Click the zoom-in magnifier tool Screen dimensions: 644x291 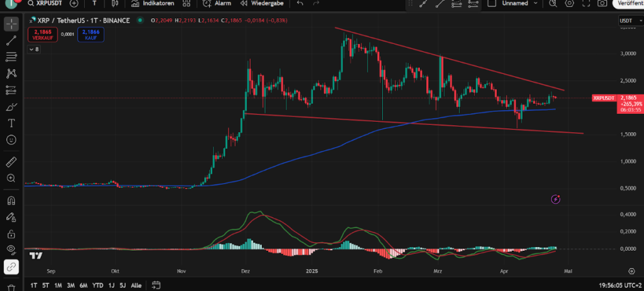click(11, 178)
